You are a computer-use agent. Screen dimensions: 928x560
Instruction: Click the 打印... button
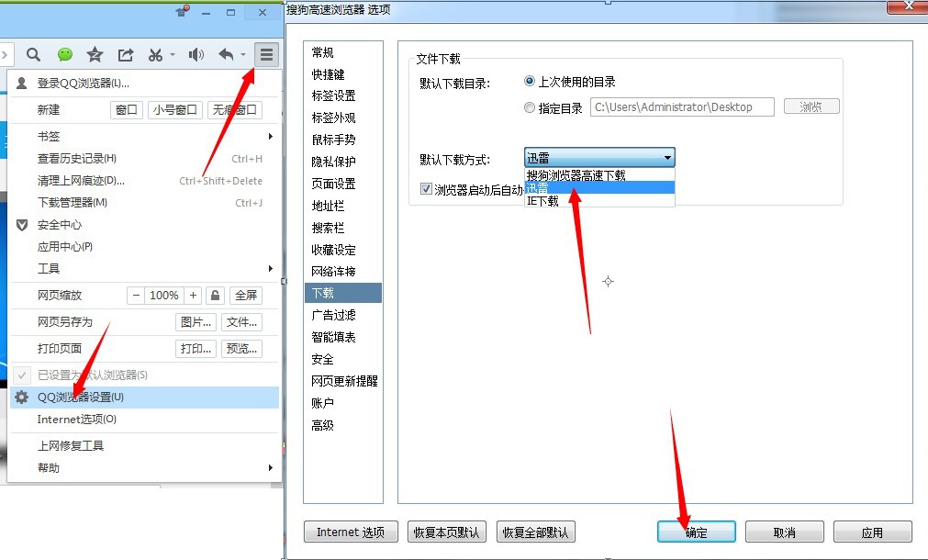(196, 349)
